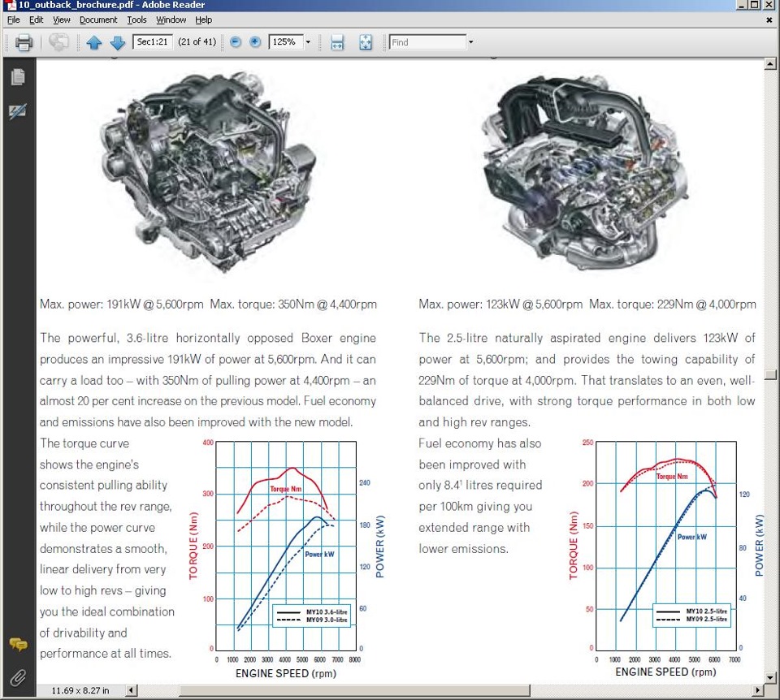The image size is (780, 700).
Task: Click 'Torque Nm' label in right chart
Action: tap(672, 477)
